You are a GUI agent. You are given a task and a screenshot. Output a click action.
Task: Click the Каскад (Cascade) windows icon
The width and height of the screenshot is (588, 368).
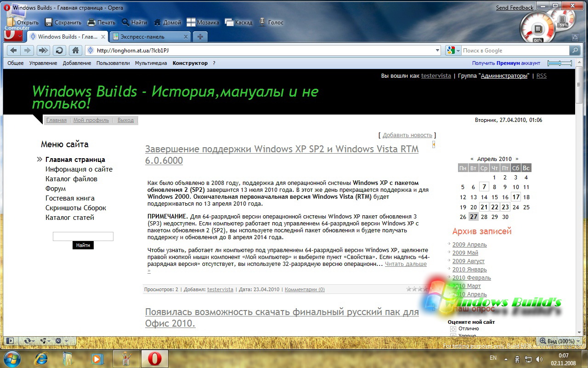point(229,22)
